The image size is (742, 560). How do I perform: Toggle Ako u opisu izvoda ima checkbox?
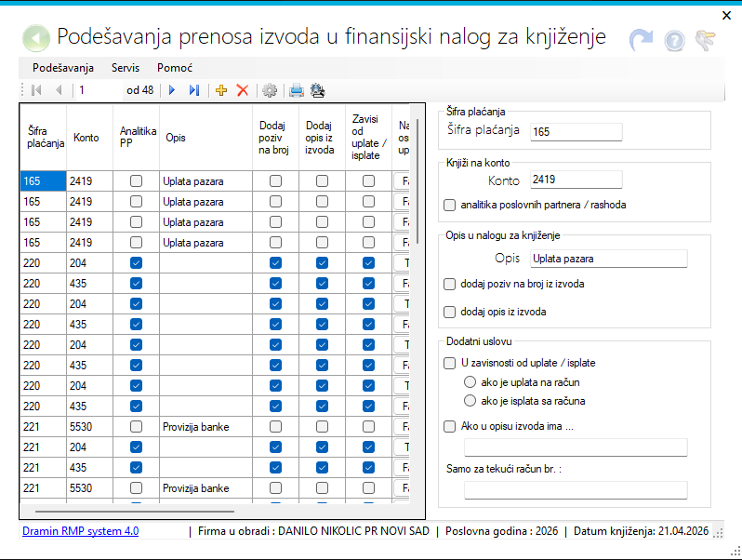point(449,426)
